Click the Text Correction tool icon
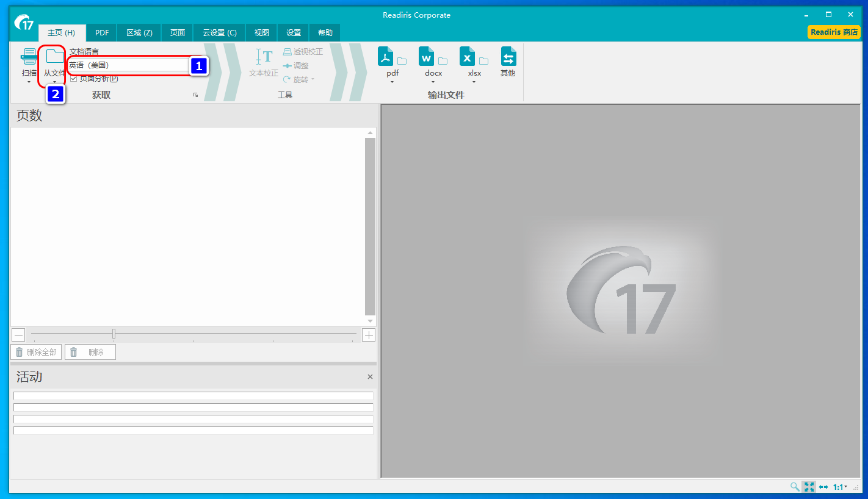This screenshot has height=499, width=868. point(264,57)
